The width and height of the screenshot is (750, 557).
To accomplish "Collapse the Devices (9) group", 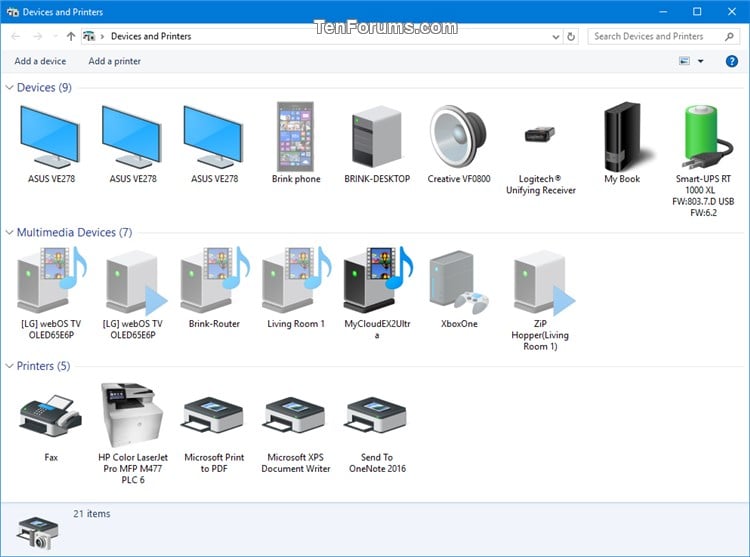I will 9,87.
